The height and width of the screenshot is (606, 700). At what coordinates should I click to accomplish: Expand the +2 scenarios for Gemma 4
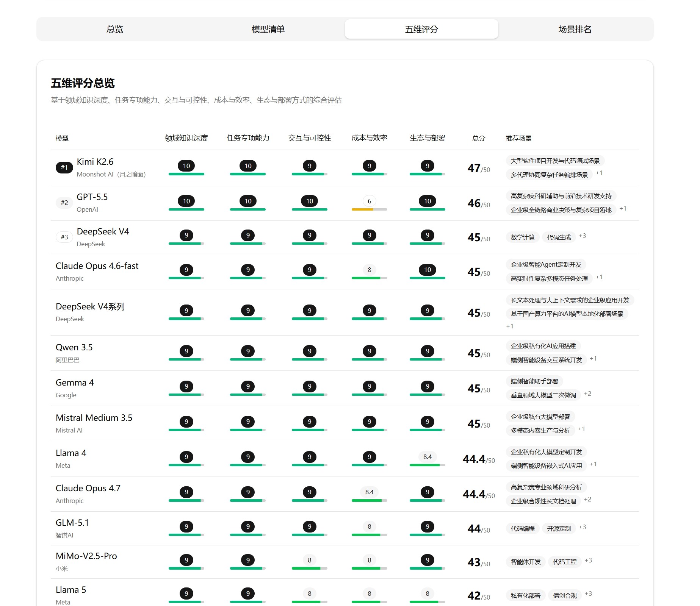point(588,394)
